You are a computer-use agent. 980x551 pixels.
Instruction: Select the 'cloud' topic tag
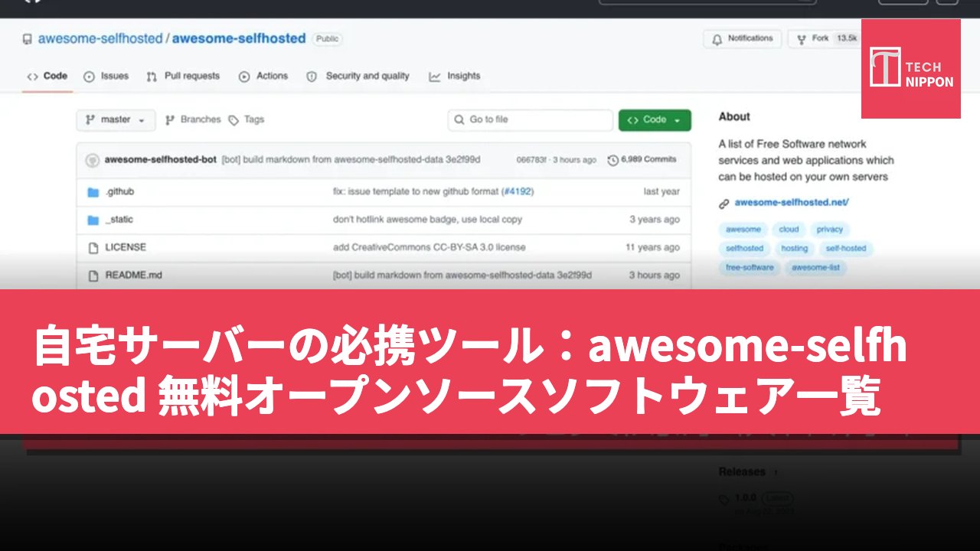coord(789,230)
